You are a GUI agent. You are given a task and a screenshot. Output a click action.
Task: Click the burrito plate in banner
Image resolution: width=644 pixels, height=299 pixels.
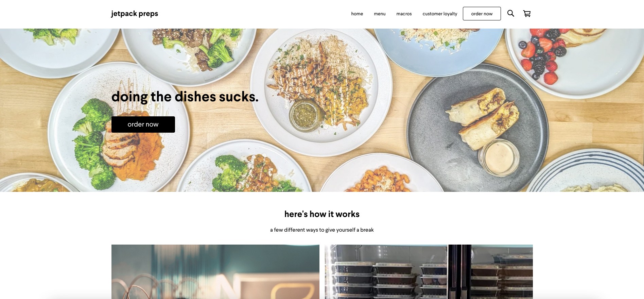pyautogui.click(x=477, y=128)
